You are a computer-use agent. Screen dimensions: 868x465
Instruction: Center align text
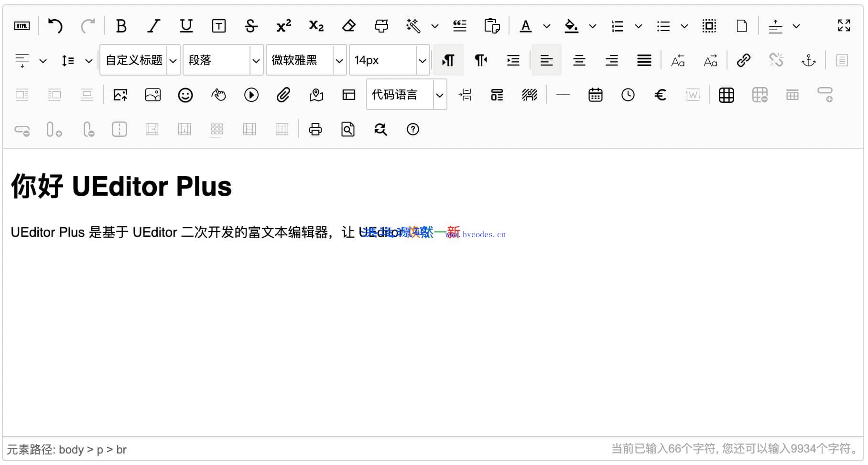tap(579, 60)
